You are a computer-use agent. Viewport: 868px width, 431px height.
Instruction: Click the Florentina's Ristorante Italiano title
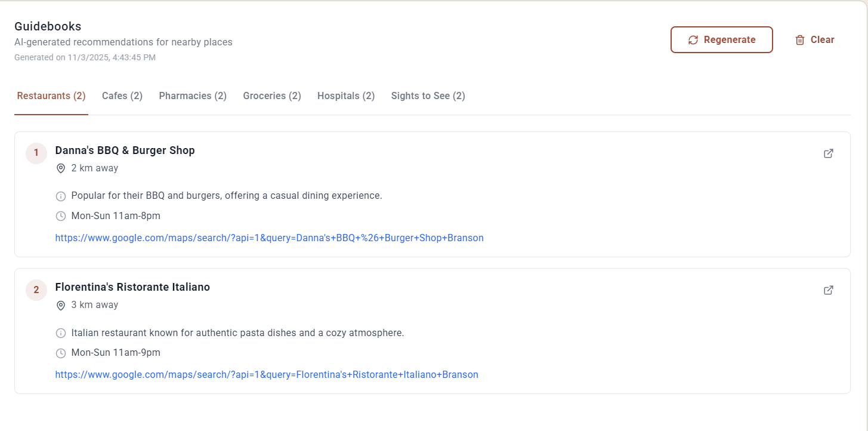point(132,287)
